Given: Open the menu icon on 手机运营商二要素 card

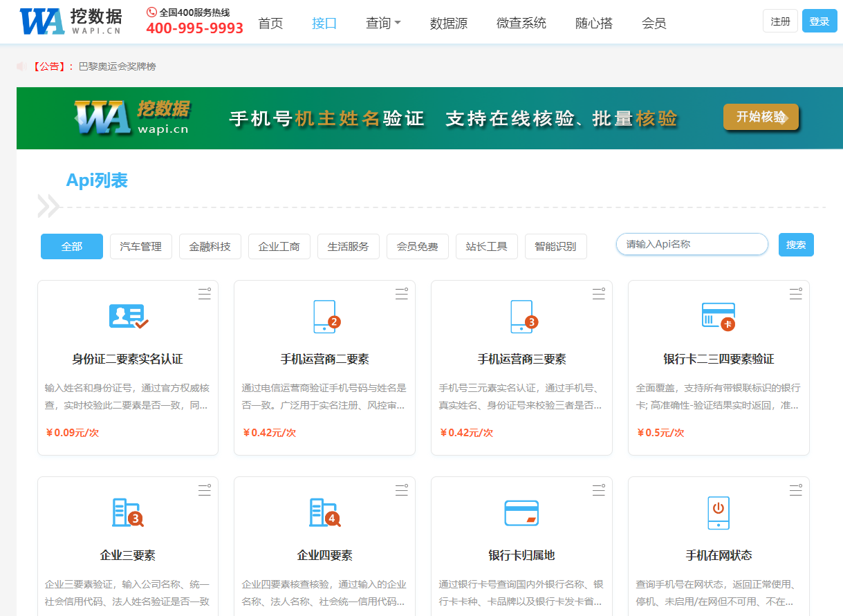Looking at the screenshot, I should pyautogui.click(x=402, y=294).
